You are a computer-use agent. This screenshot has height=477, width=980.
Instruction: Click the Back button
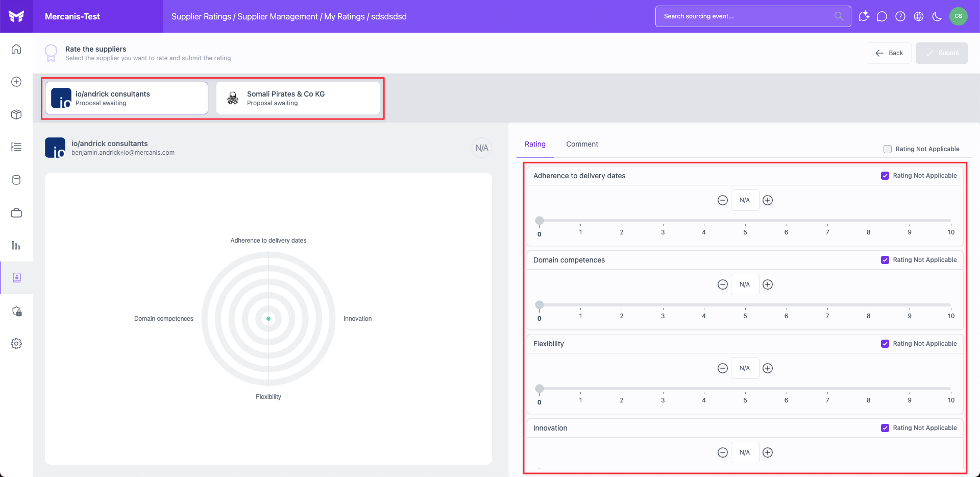889,53
